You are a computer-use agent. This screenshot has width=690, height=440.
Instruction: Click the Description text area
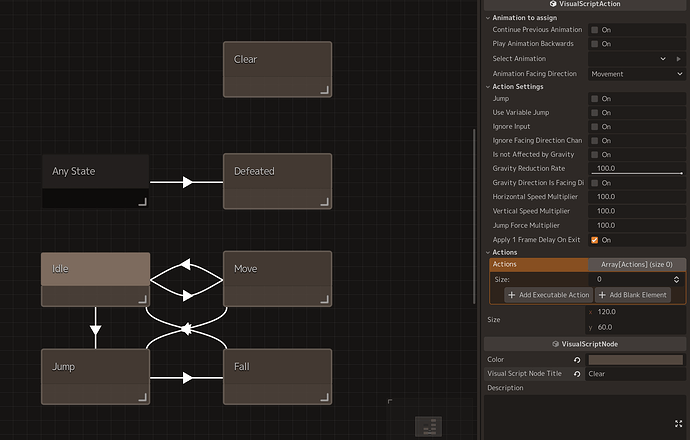click(x=585, y=416)
